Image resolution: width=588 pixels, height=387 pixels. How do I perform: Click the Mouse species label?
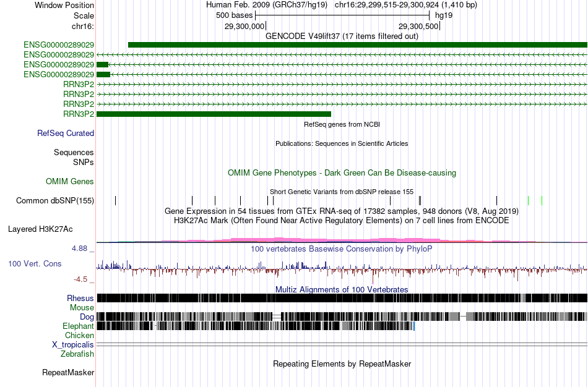(x=82, y=308)
